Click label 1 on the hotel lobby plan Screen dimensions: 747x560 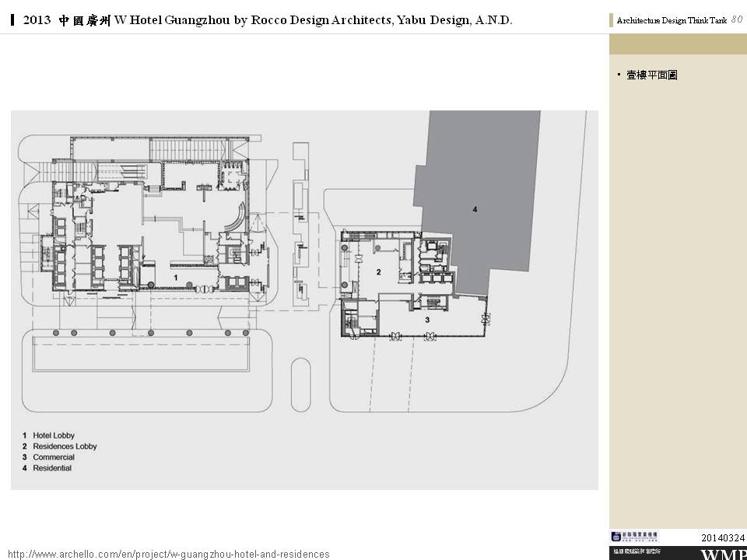click(176, 277)
